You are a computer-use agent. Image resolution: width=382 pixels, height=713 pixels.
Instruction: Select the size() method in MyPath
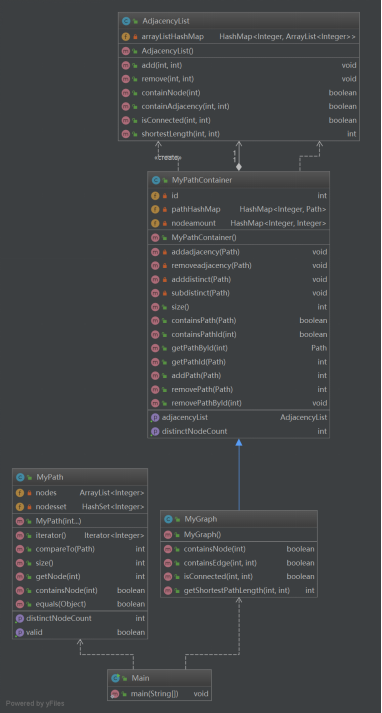point(80,563)
